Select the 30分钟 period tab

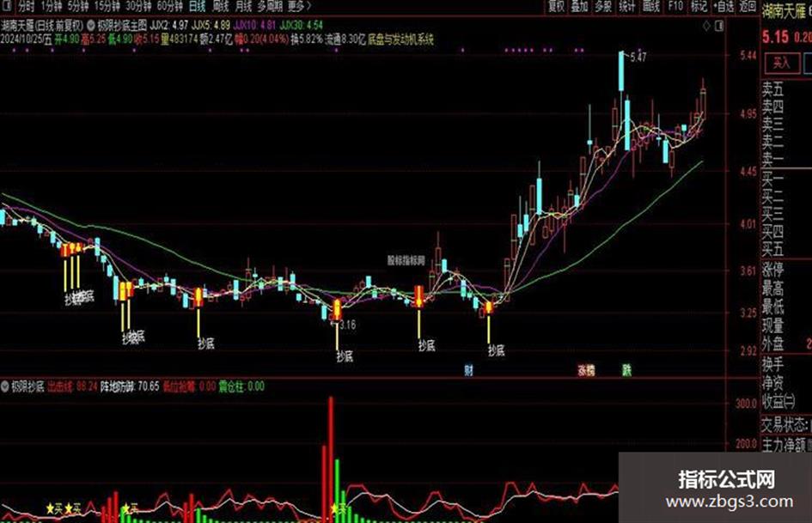138,6
